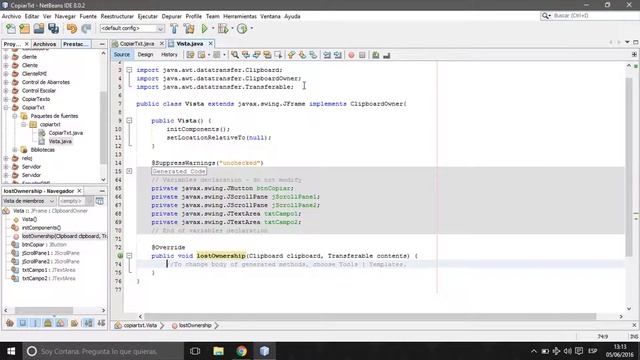Click the Navigator filter settings icon beside empty field
Viewport: 640px width, 360px height.
coord(99,201)
